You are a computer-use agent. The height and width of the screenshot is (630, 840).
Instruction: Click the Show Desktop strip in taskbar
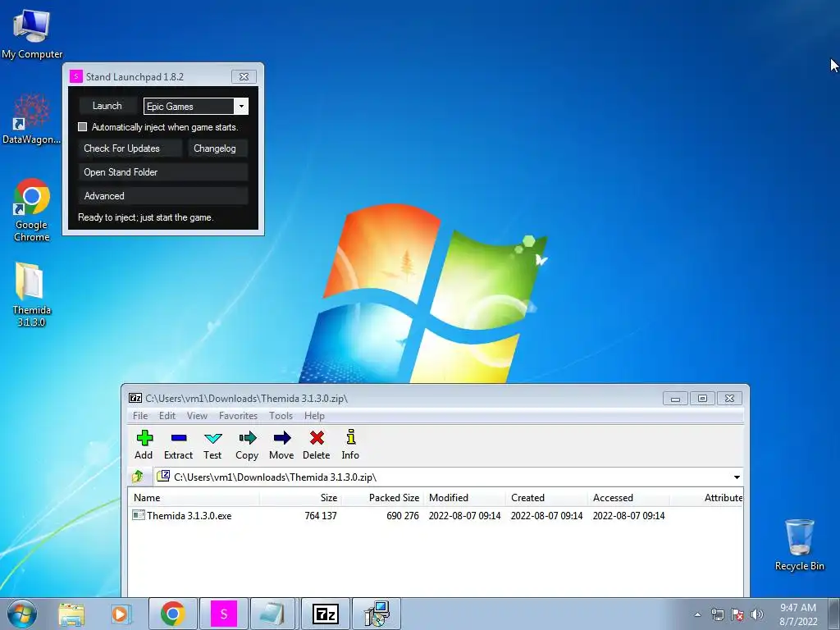pos(834,614)
